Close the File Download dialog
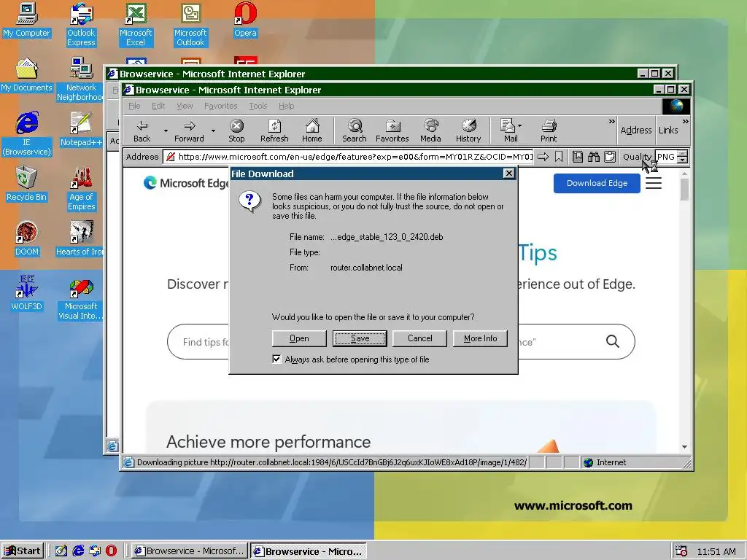Image resolution: width=747 pixels, height=560 pixels. coord(508,174)
